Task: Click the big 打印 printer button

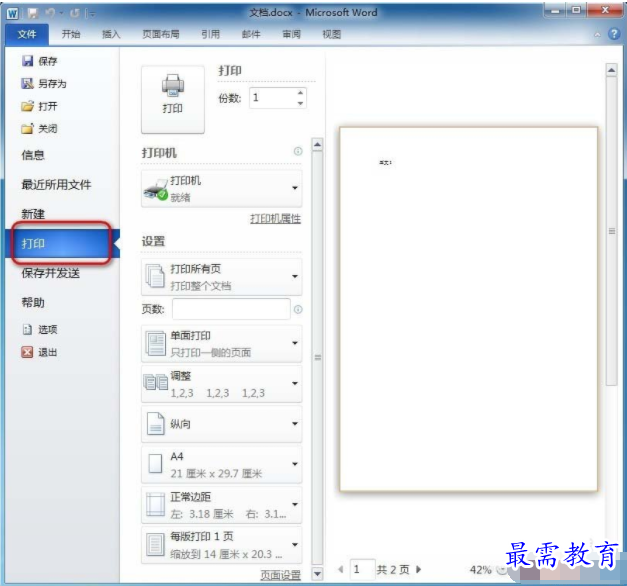Action: point(173,100)
